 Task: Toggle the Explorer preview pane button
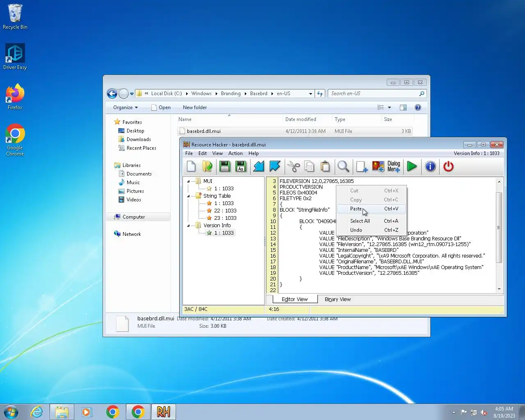click(x=403, y=107)
